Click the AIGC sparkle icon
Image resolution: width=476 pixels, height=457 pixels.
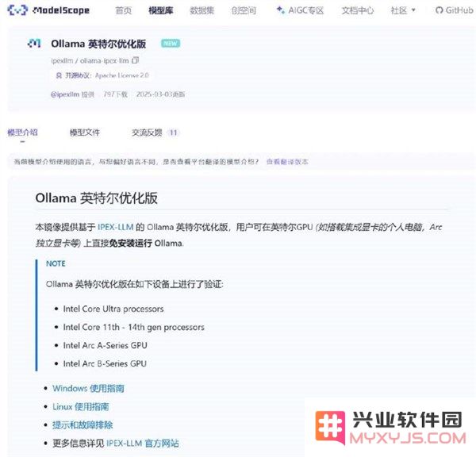[281, 10]
